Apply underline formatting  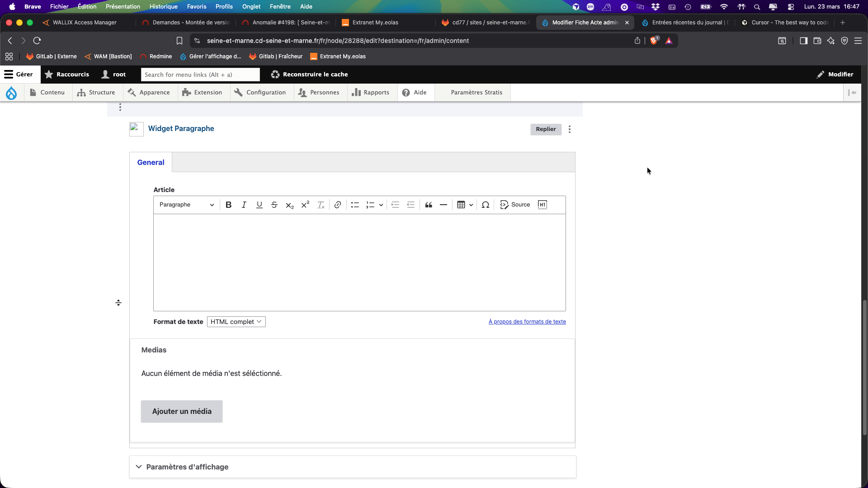tap(259, 205)
